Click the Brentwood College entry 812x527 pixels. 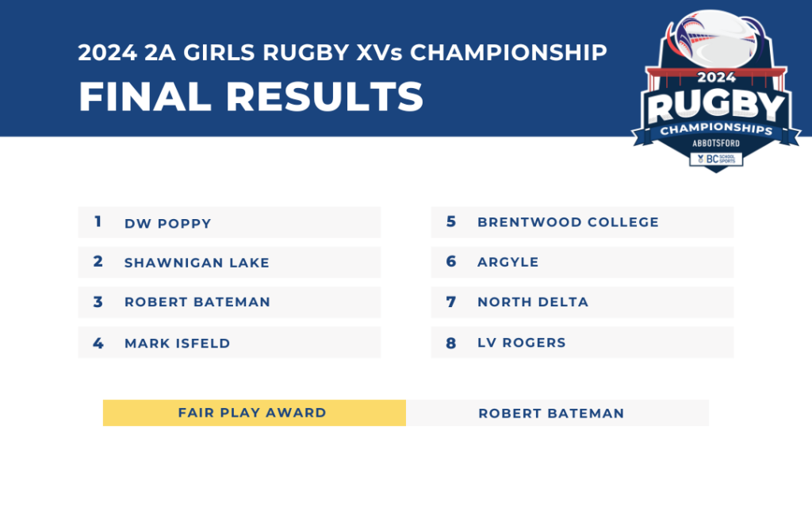pos(582,222)
